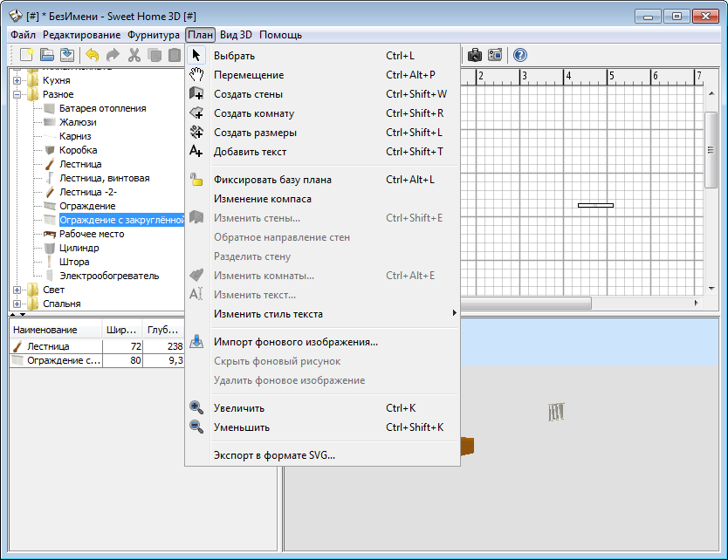Sort furniture by Шир… column header
Image resolution: width=728 pixels, height=560 pixels.
click(122, 330)
